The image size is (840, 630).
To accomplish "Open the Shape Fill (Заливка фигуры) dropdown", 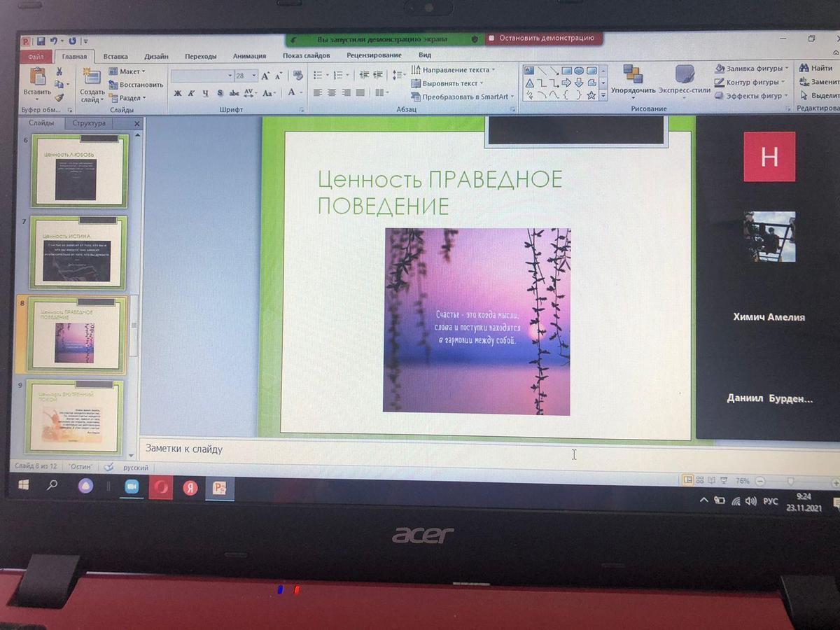I will (x=752, y=69).
